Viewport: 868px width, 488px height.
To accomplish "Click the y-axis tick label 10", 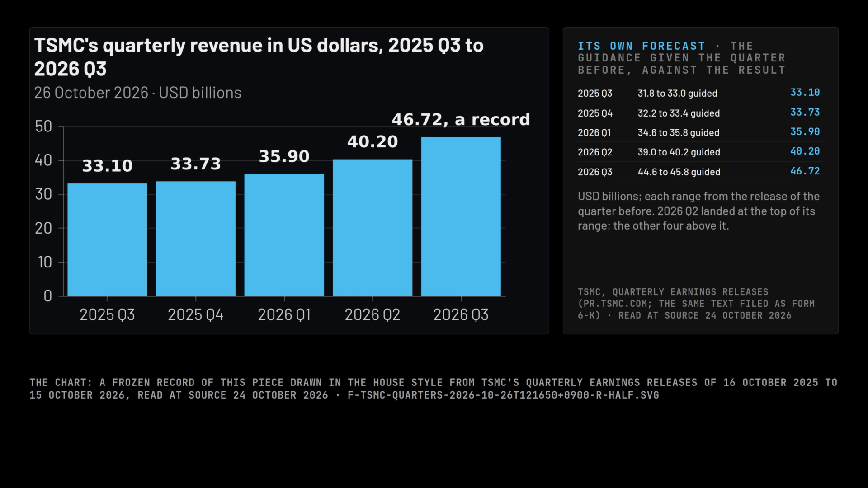I will pyautogui.click(x=45, y=262).
